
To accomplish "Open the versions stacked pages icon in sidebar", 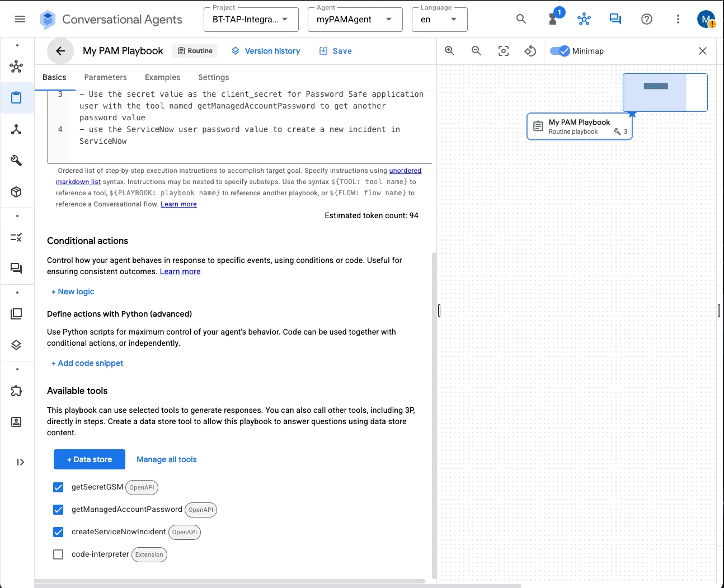I will [16, 314].
